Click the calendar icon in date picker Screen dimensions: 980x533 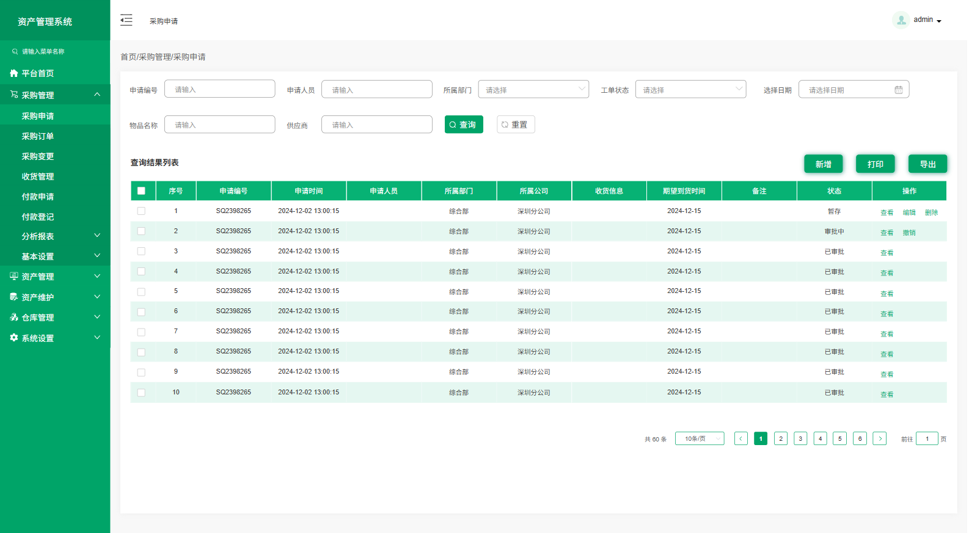click(898, 90)
